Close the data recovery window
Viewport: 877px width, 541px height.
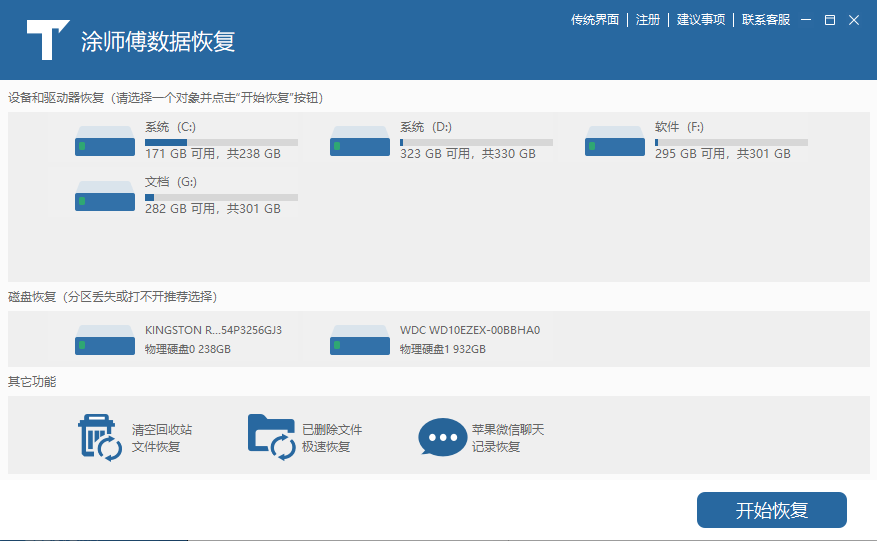point(854,20)
